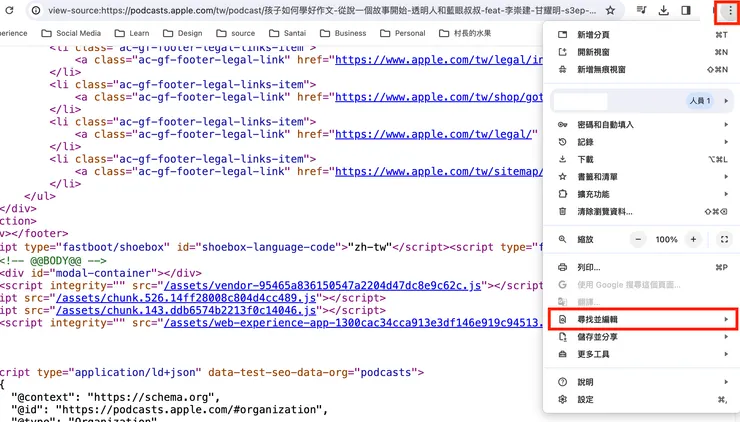Viewport: 740px width, 422px height.
Task: Expand 書籤和清單 submenu
Action: [x=642, y=177]
